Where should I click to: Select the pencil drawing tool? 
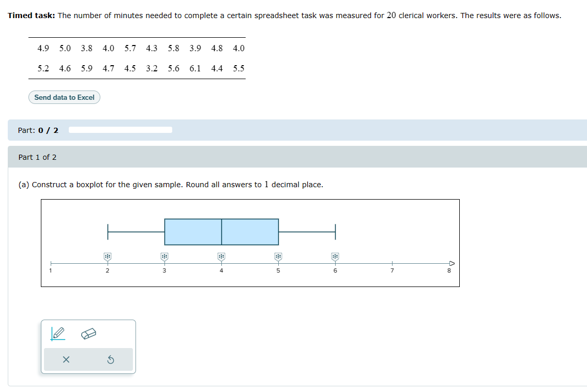[58, 333]
